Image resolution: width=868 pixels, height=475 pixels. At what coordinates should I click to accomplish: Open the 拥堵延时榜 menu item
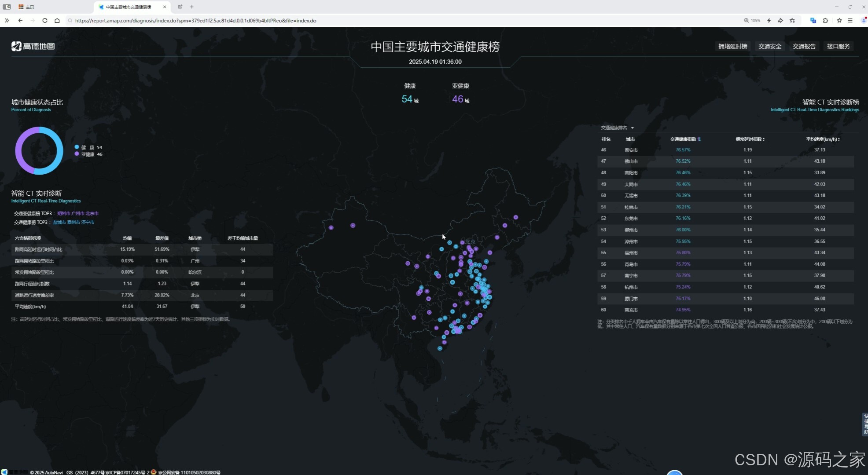click(732, 46)
